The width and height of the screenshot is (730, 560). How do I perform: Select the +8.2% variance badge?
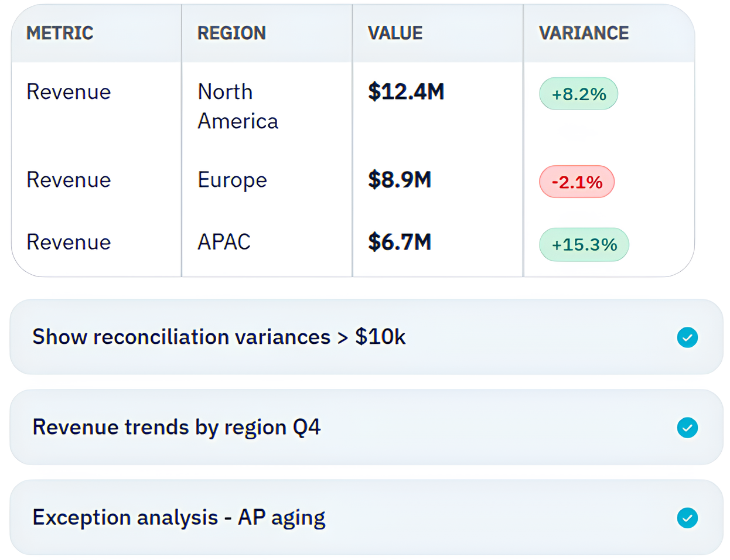point(578,94)
